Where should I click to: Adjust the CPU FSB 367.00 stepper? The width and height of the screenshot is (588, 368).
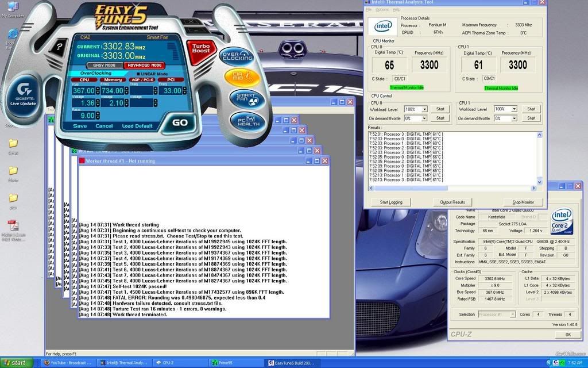coord(98,90)
